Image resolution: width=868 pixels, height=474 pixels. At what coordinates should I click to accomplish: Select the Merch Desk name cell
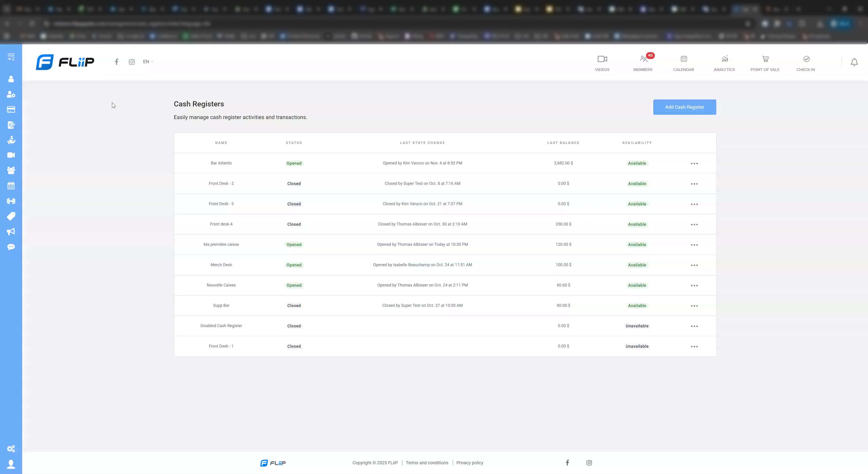click(x=221, y=265)
